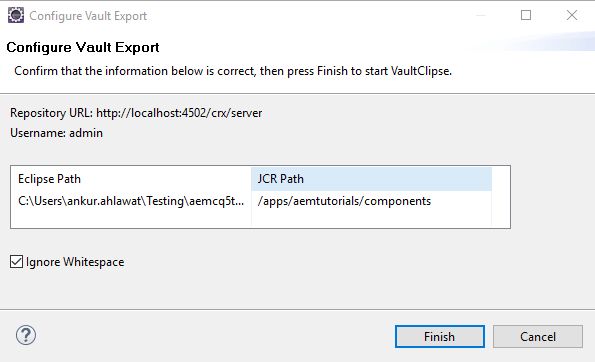The height and width of the screenshot is (362, 595).
Task: Select the C:\Users\ankur.ahlawat Eclipse path cell
Action: point(131,201)
